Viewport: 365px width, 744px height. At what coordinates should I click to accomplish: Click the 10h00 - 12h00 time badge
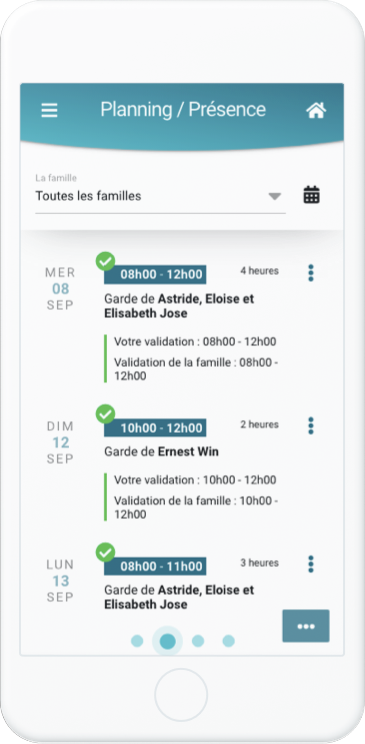point(155,428)
